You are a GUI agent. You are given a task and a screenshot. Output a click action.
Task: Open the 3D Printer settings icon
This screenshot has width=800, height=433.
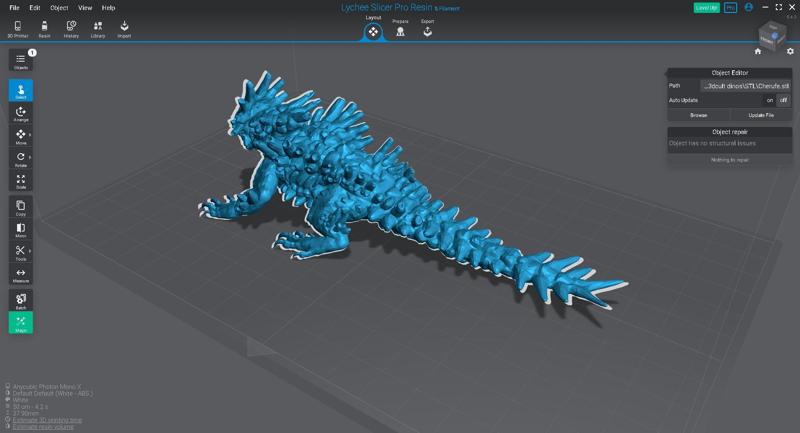[x=18, y=29]
